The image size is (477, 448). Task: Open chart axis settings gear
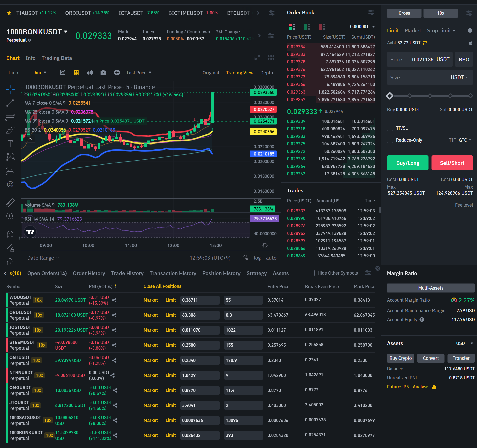click(265, 245)
